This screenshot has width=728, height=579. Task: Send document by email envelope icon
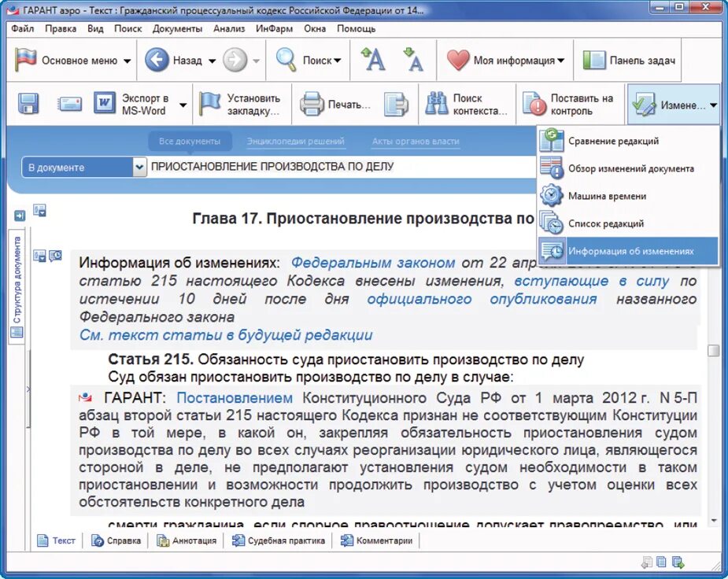tap(69, 104)
